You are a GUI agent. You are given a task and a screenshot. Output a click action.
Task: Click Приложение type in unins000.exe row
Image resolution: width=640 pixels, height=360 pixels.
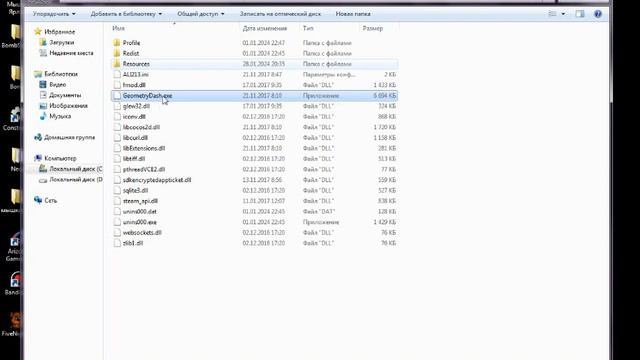(x=321, y=222)
